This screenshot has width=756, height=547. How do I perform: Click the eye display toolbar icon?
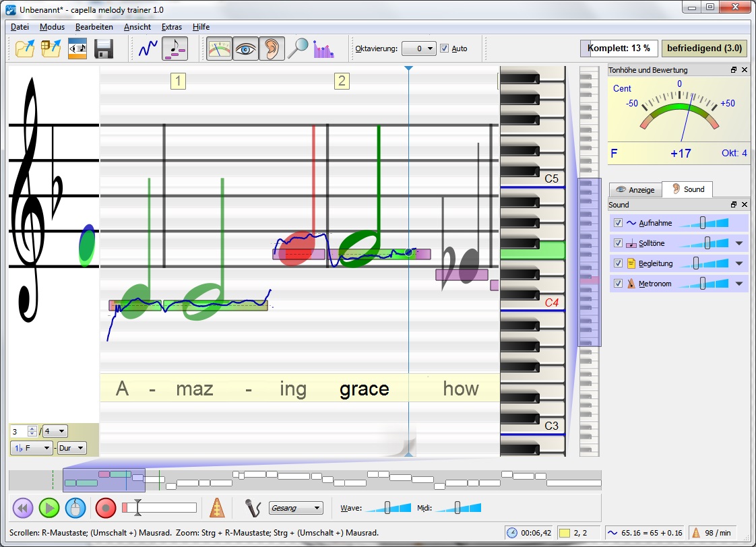coord(245,49)
